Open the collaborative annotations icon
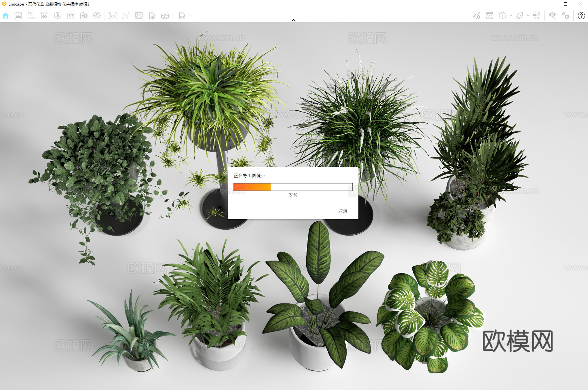This screenshot has height=390, width=588. click(x=19, y=16)
